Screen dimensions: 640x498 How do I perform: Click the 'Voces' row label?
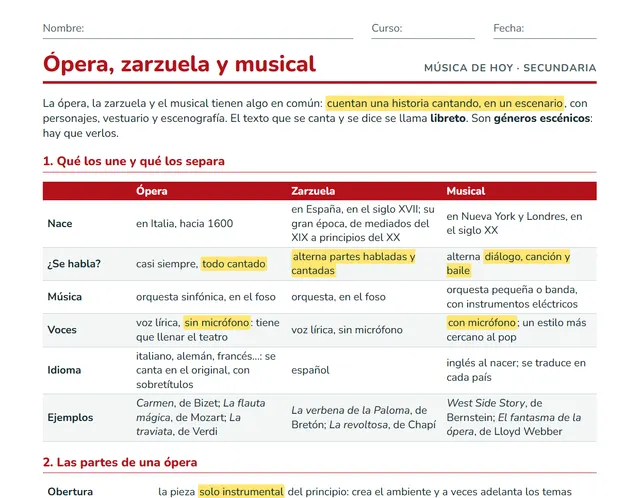pyautogui.click(x=62, y=330)
